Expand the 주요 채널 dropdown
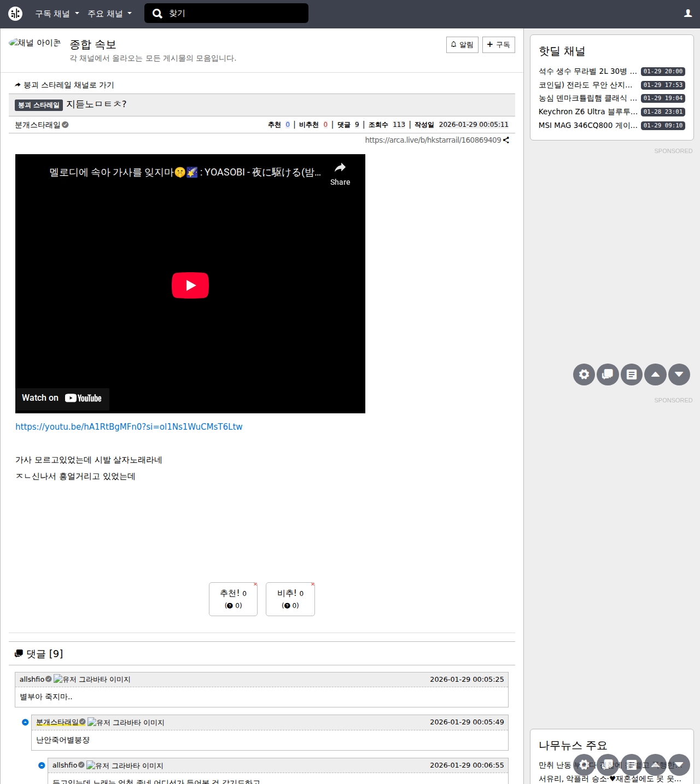 109,14
